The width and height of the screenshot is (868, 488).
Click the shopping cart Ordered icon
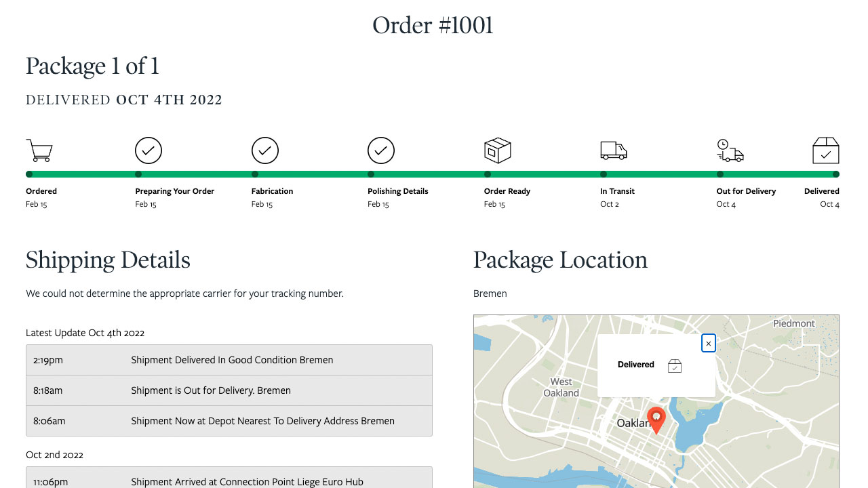point(39,150)
